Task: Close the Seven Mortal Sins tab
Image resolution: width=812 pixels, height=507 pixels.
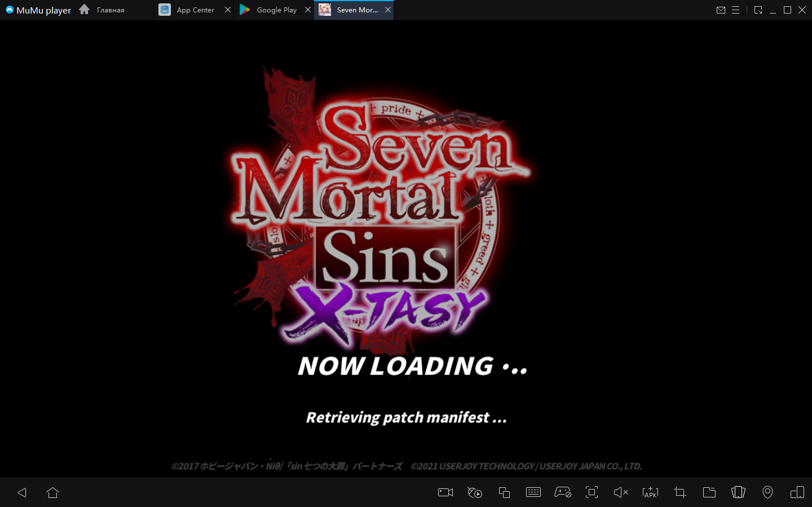Action: click(x=388, y=10)
